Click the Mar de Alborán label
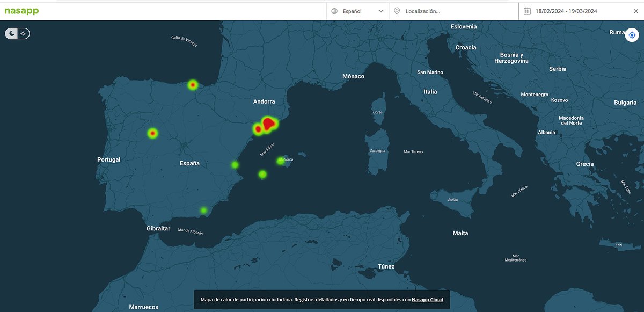 [x=189, y=231]
